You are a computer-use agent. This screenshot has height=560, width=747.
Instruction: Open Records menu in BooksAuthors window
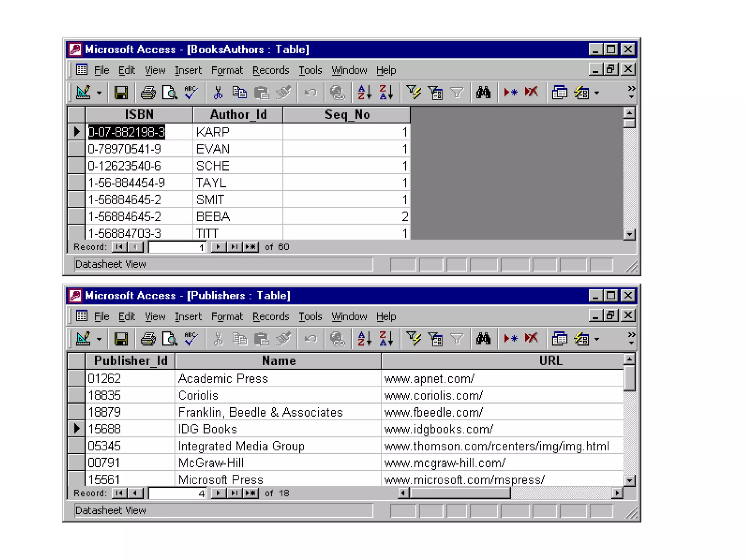point(271,70)
